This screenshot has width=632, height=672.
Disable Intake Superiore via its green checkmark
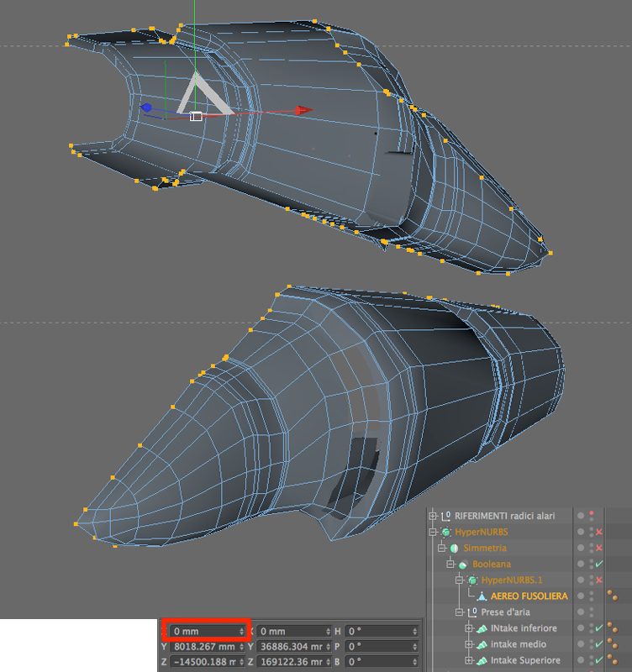599,660
